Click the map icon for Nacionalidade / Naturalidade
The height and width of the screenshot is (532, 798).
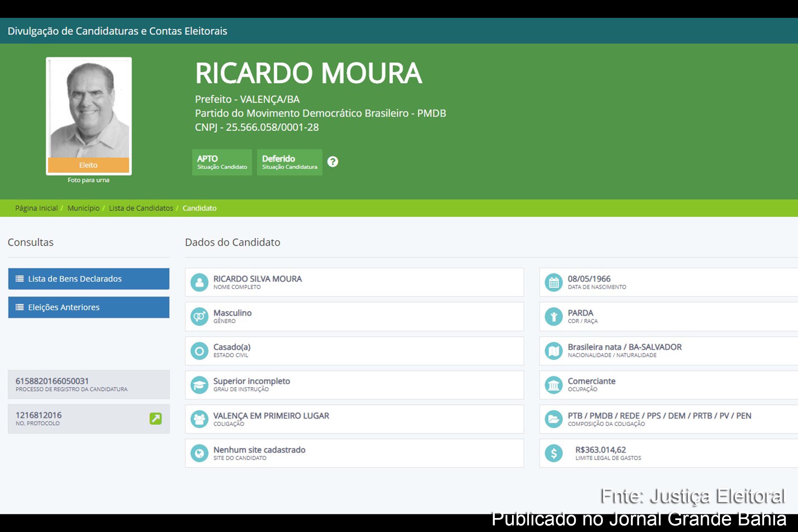tap(554, 350)
